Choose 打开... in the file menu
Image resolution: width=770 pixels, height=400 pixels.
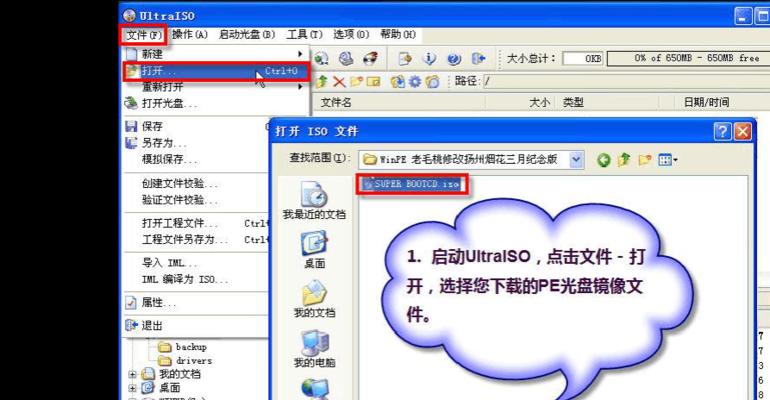coord(217,71)
